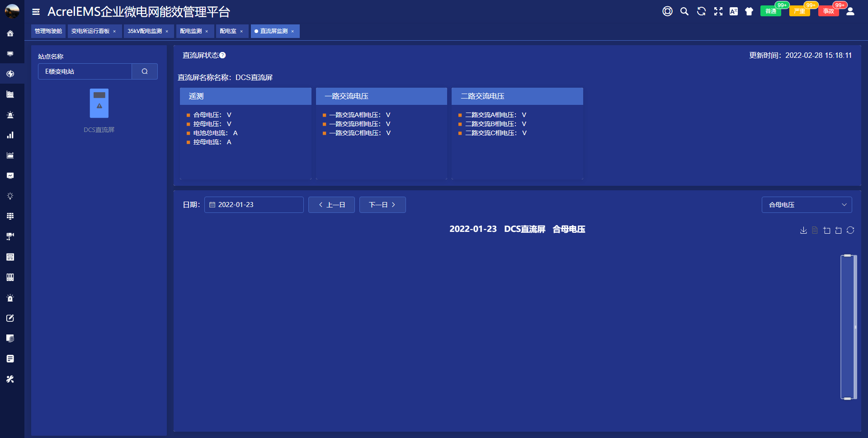
Task: Open the search magnifier in top bar
Action: click(x=684, y=12)
